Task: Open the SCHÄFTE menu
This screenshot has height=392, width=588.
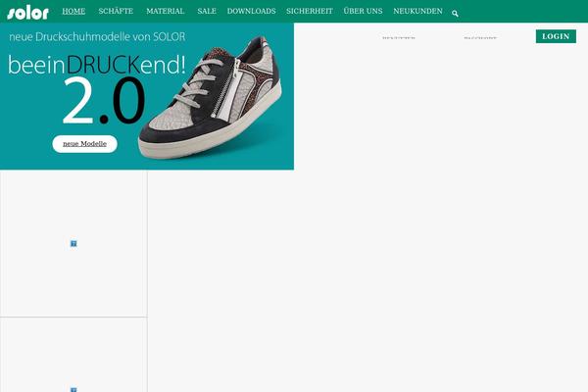Action: (x=116, y=11)
